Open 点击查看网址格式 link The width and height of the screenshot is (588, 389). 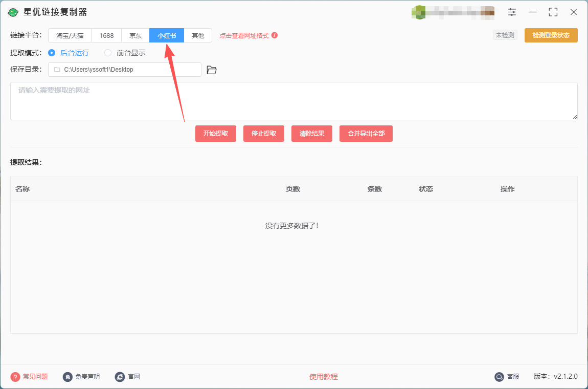coord(244,36)
